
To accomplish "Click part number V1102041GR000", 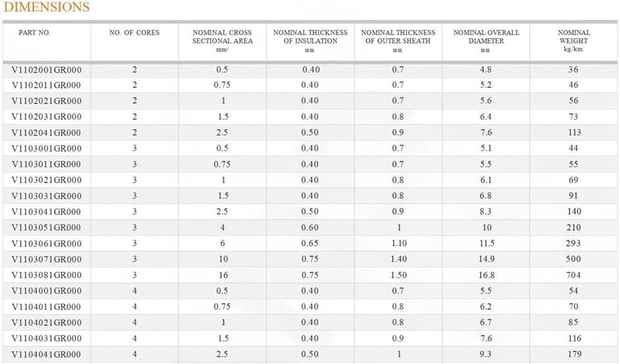I will coord(47,132).
